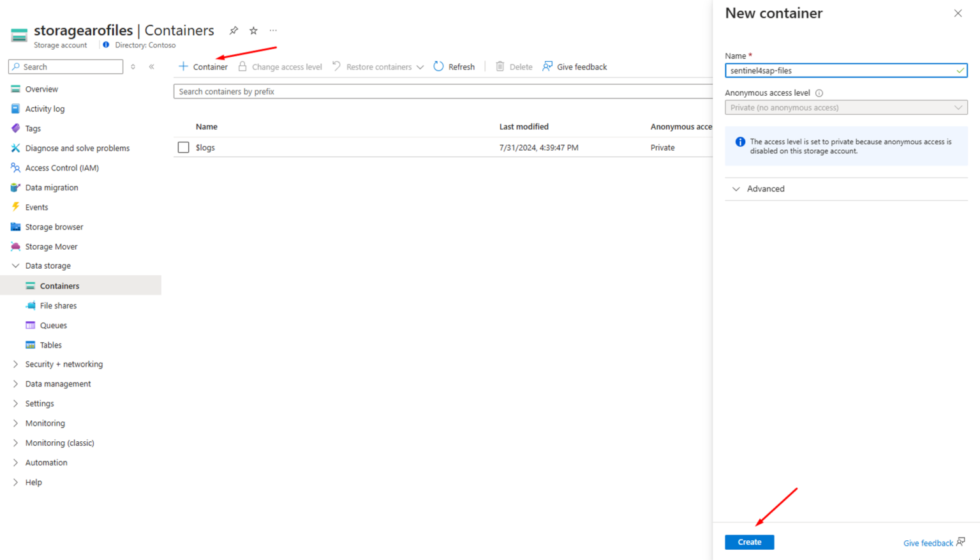Close the New container panel

point(958,13)
